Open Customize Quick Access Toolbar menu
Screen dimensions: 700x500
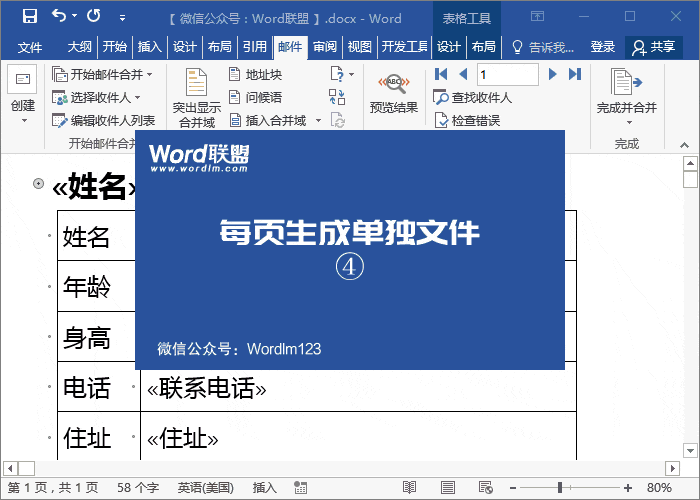coord(122,18)
